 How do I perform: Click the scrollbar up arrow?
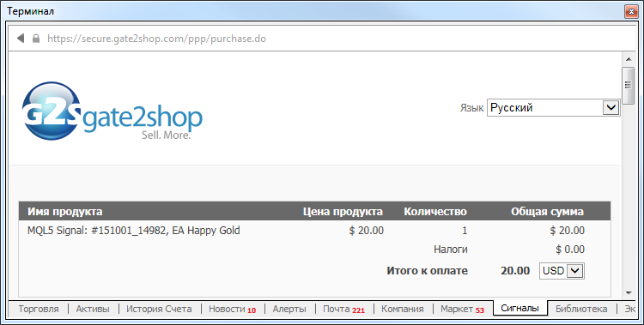click(628, 60)
